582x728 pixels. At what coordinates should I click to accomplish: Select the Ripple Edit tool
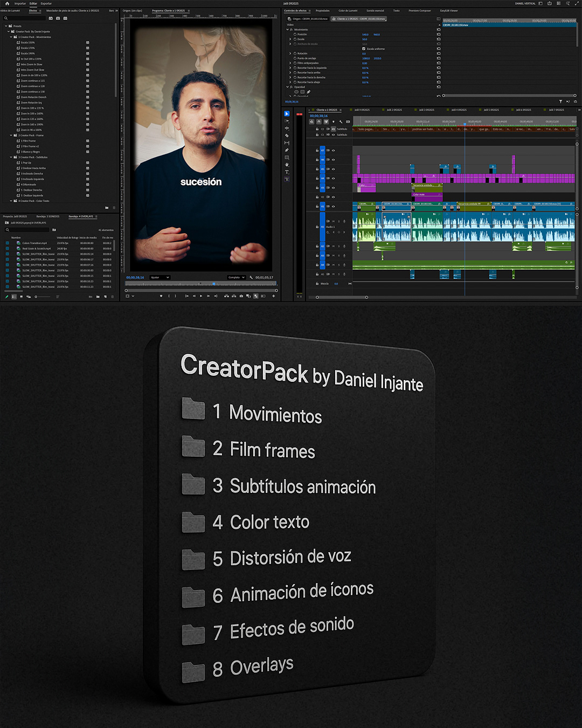coord(287,128)
